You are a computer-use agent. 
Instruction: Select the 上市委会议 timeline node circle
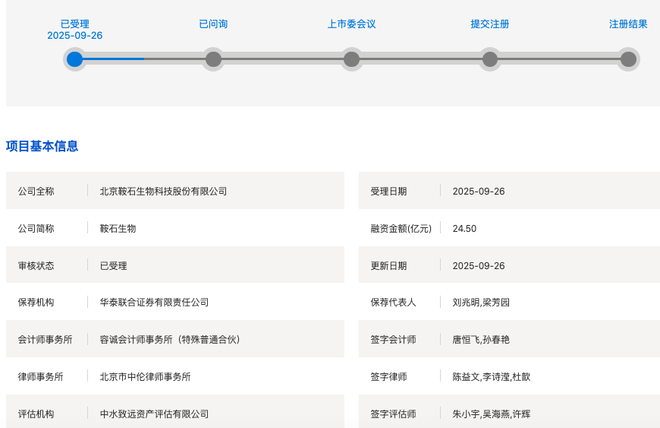(351, 59)
